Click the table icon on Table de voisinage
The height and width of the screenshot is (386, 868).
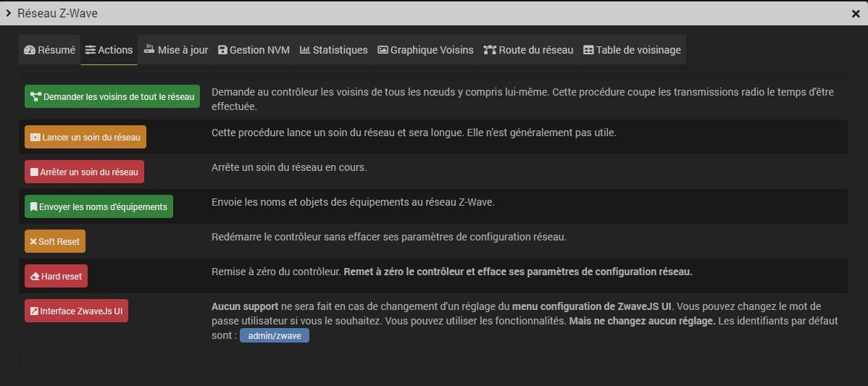point(588,50)
